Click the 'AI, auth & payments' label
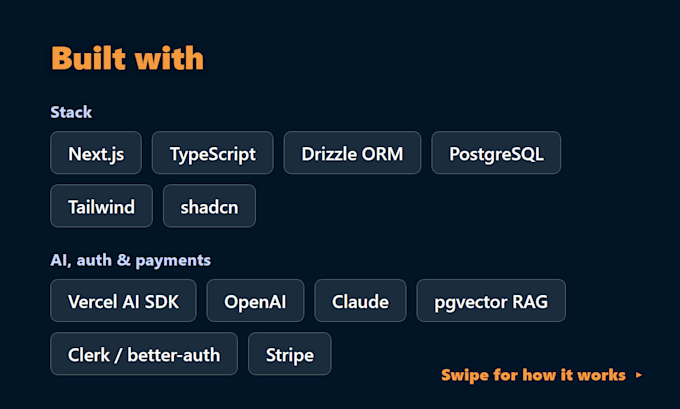The height and width of the screenshot is (409, 680). coord(131,260)
